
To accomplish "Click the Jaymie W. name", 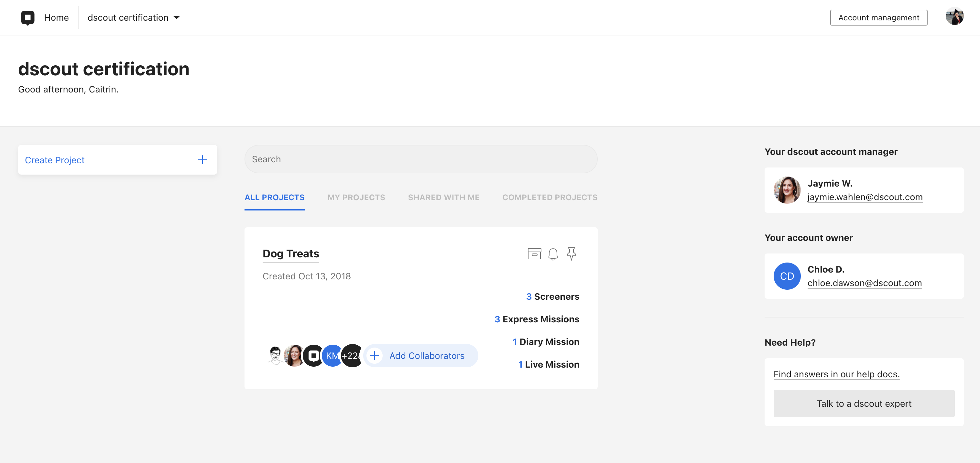I will 830,183.
